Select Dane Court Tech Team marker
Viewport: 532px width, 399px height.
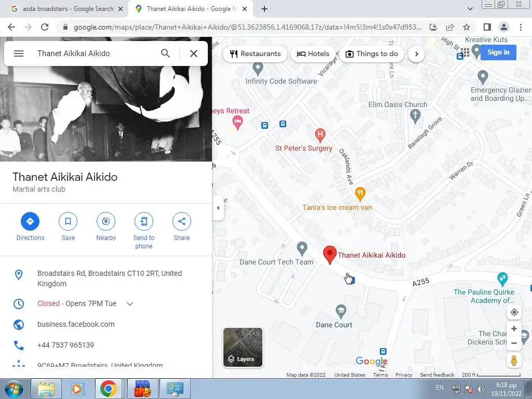click(302, 249)
